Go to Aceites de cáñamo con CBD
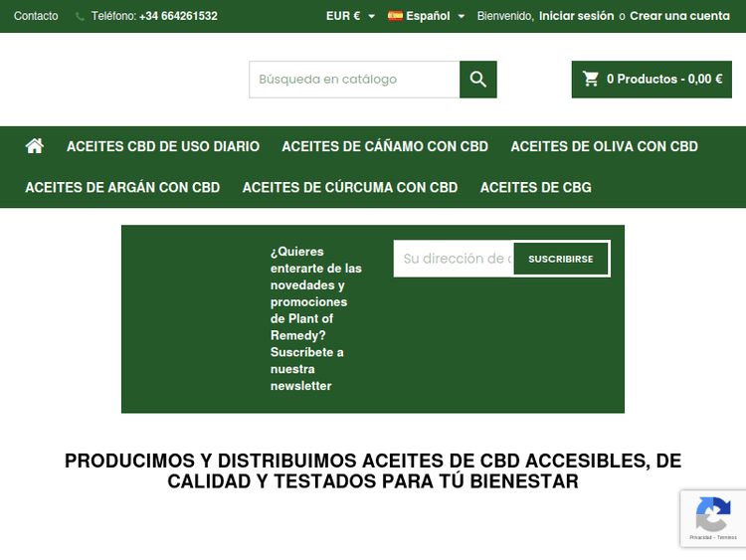The height and width of the screenshot is (560, 746). 385,146
